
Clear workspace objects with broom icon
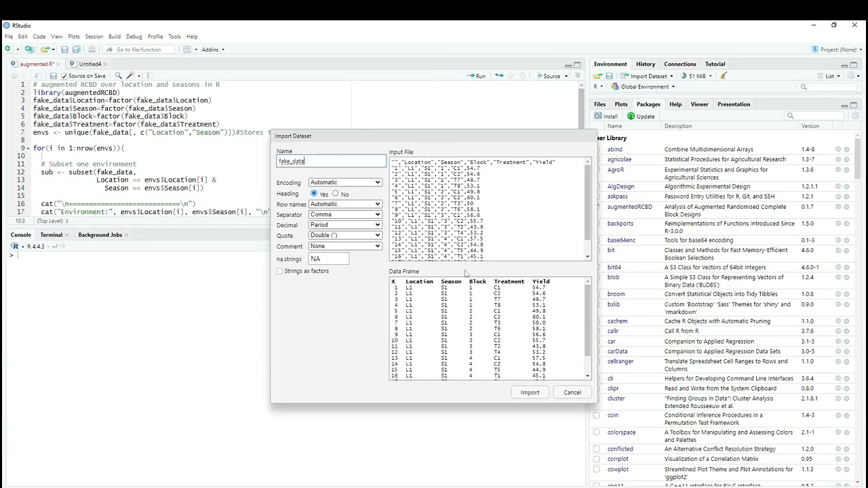(x=724, y=76)
